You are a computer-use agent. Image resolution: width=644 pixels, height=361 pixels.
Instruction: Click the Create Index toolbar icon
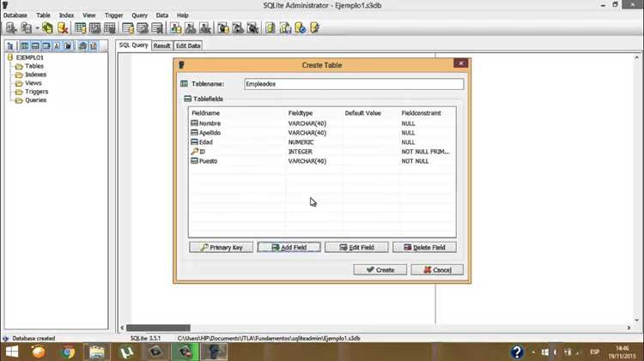(x=128, y=28)
